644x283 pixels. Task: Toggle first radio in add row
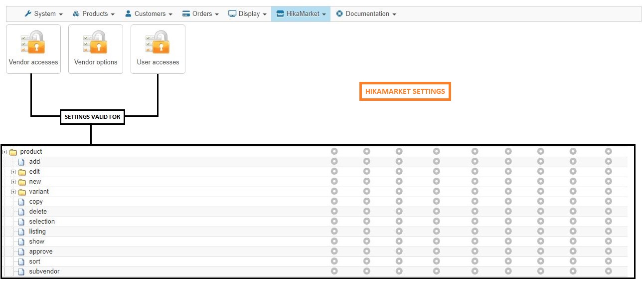[x=334, y=161]
